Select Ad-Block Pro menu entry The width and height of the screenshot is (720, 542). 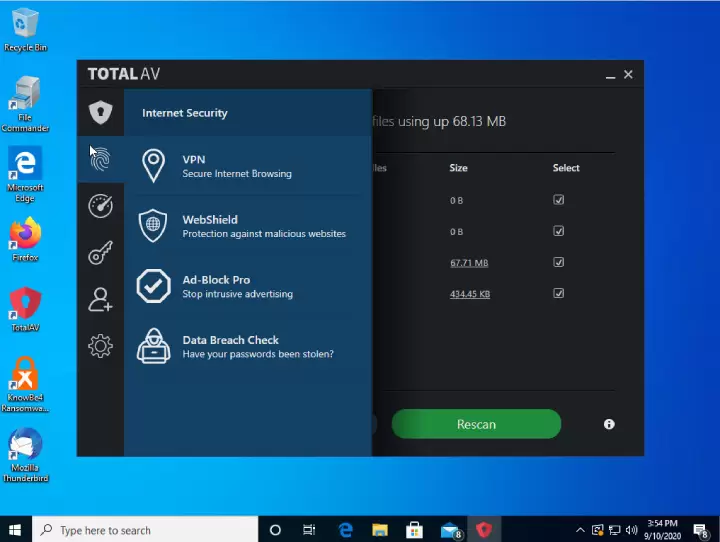[x=248, y=286]
